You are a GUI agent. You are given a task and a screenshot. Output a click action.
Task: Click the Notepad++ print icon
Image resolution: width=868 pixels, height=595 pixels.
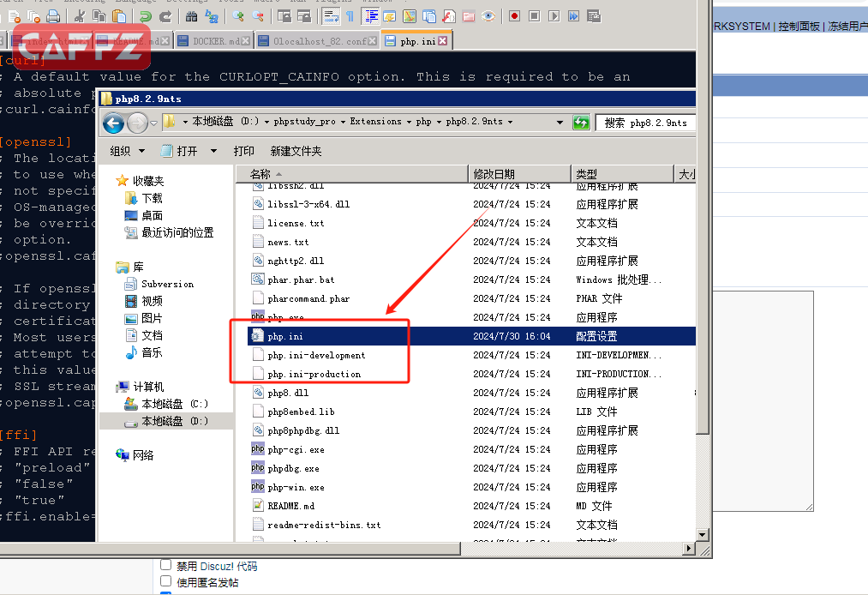[x=53, y=16]
